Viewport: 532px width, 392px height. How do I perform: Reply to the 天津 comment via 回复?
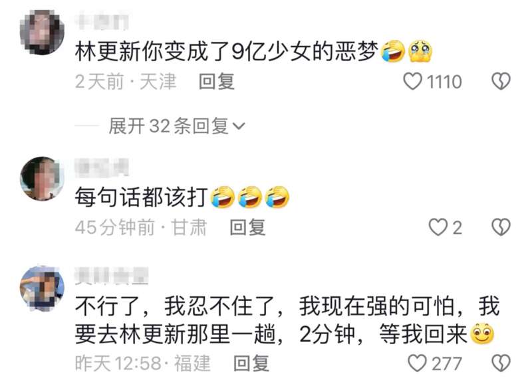click(x=217, y=82)
